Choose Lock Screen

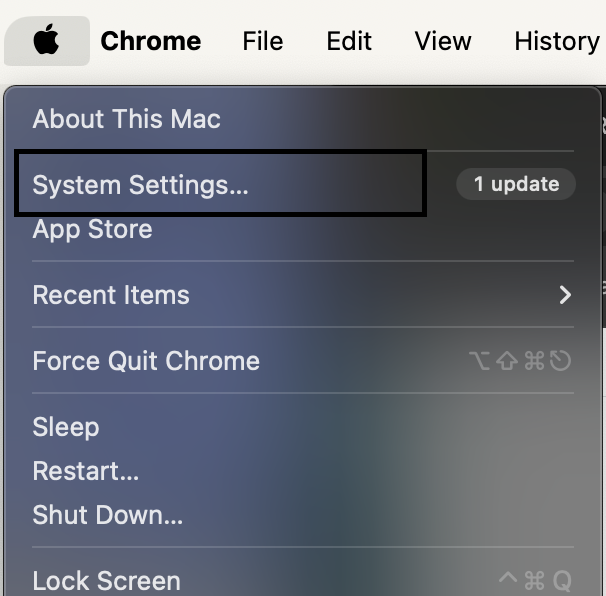click(x=107, y=581)
